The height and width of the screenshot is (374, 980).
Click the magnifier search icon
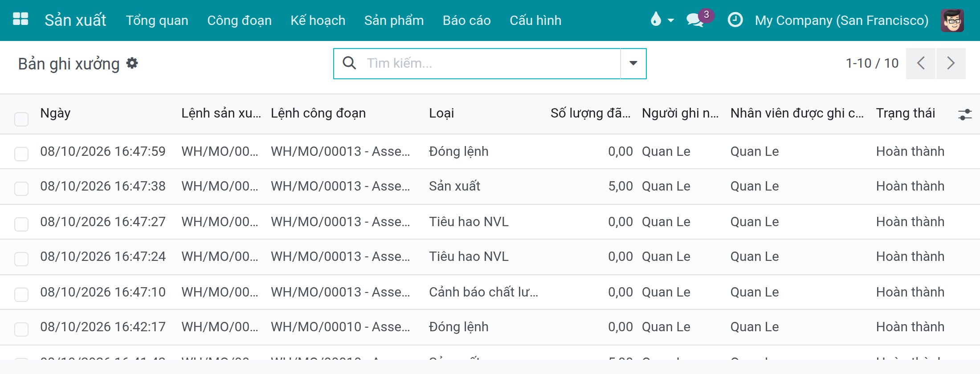(349, 63)
